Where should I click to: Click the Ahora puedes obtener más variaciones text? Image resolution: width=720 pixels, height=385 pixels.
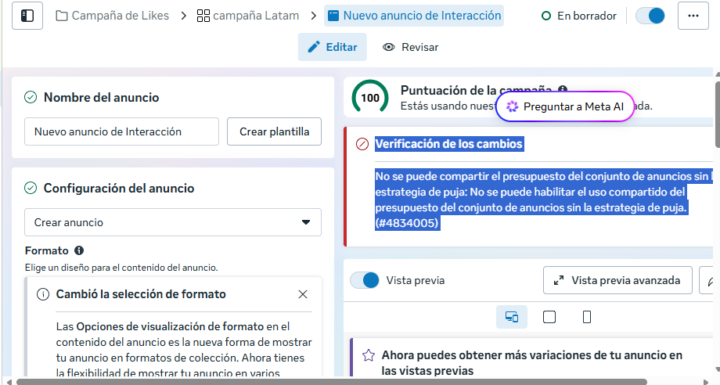(x=532, y=363)
